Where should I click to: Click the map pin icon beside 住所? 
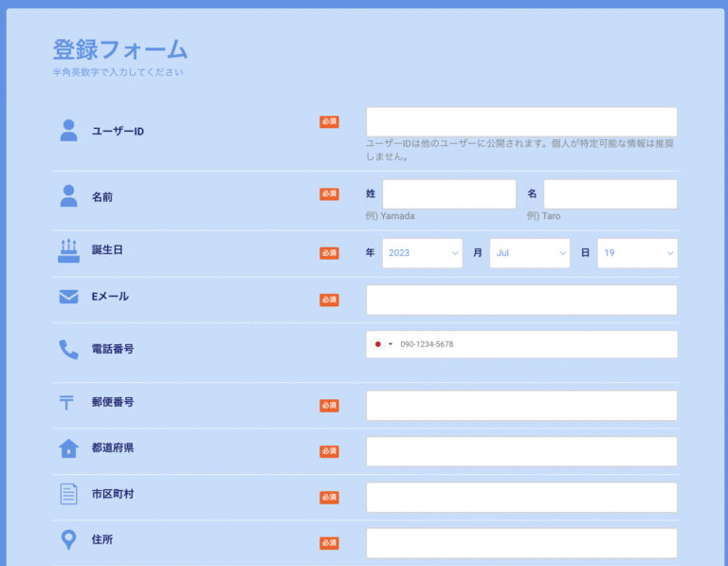(68, 539)
